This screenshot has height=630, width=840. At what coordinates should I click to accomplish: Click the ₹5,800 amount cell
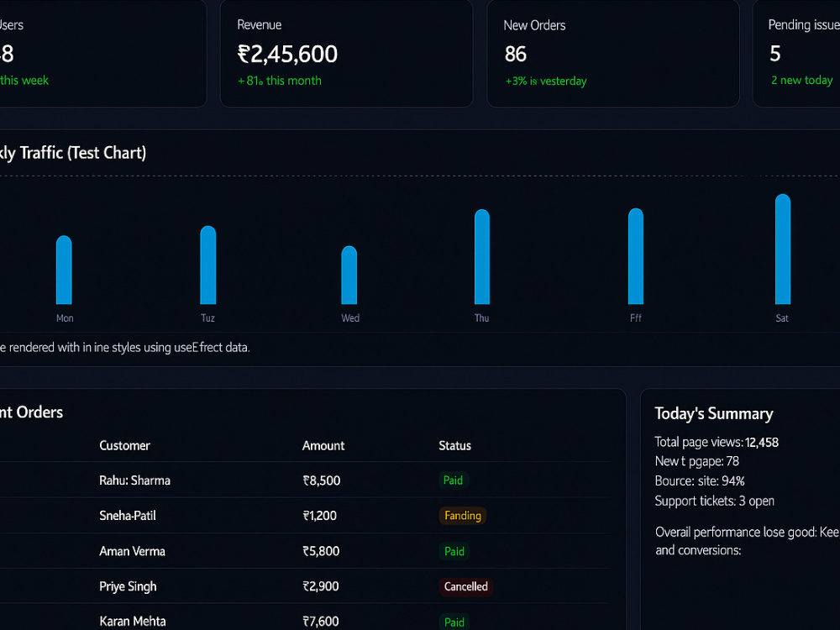click(321, 551)
